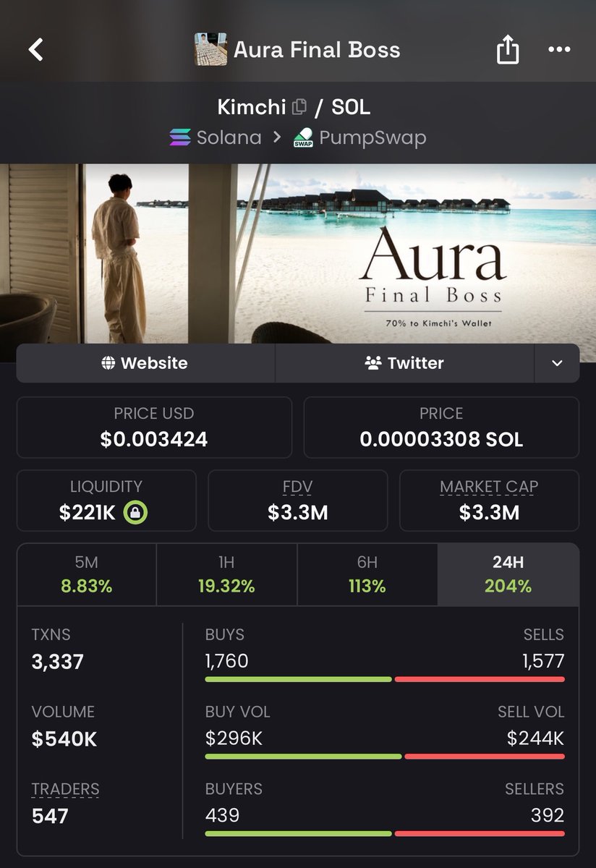Tap the Liquidity $221K value
This screenshot has width=596, height=868.
coord(88,513)
